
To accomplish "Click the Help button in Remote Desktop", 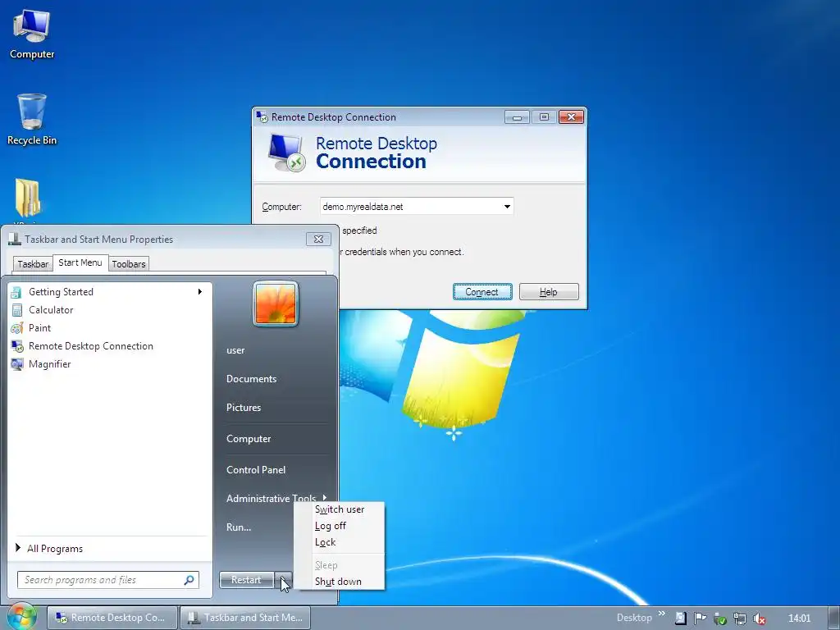I will (x=549, y=292).
